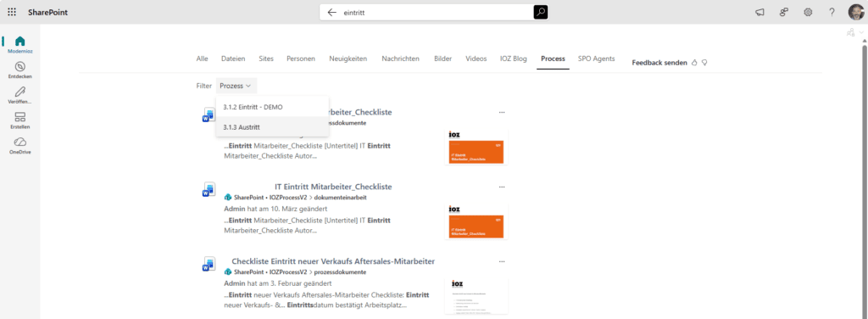
Task: Click the back arrow in search box
Action: click(x=332, y=12)
